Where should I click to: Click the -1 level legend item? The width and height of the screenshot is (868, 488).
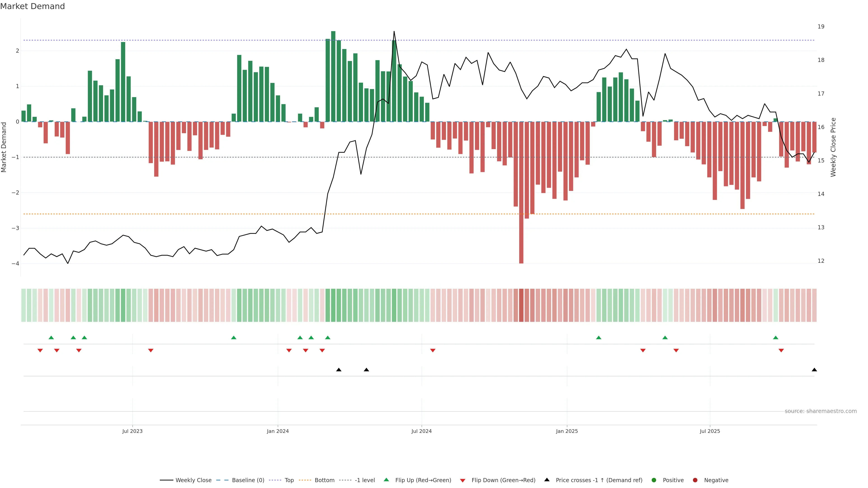point(365,480)
